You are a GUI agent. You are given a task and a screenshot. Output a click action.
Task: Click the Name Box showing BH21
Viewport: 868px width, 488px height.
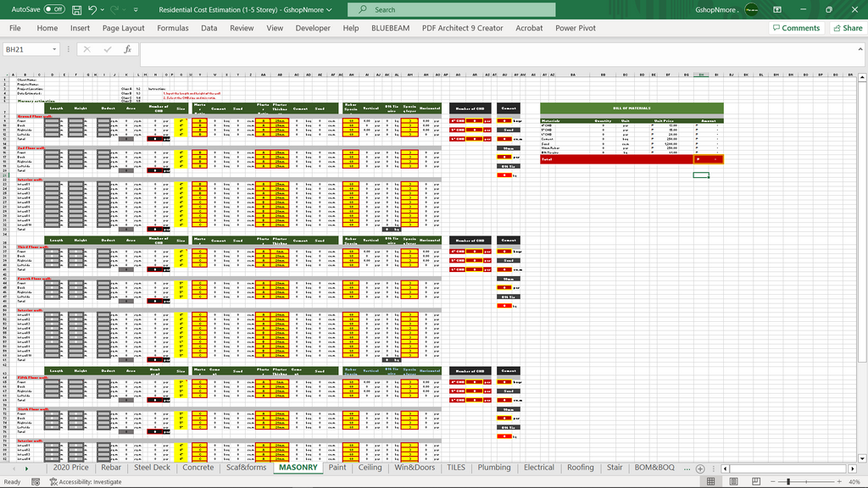click(x=26, y=49)
